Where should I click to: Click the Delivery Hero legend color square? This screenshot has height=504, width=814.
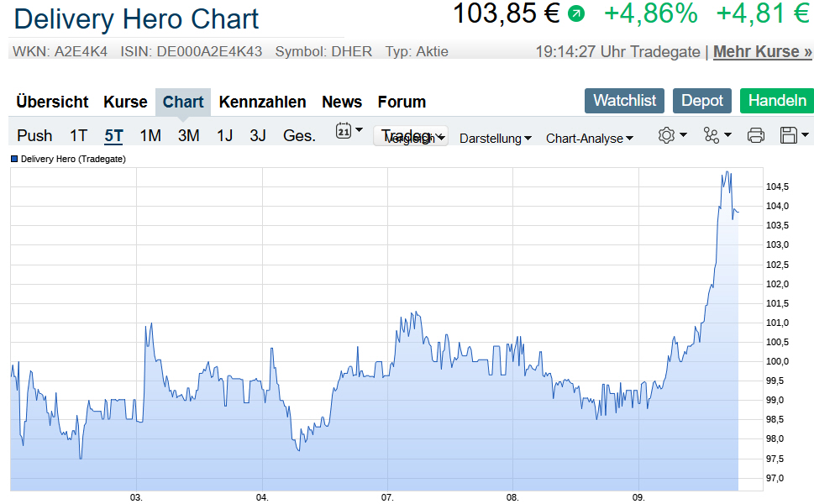14,160
